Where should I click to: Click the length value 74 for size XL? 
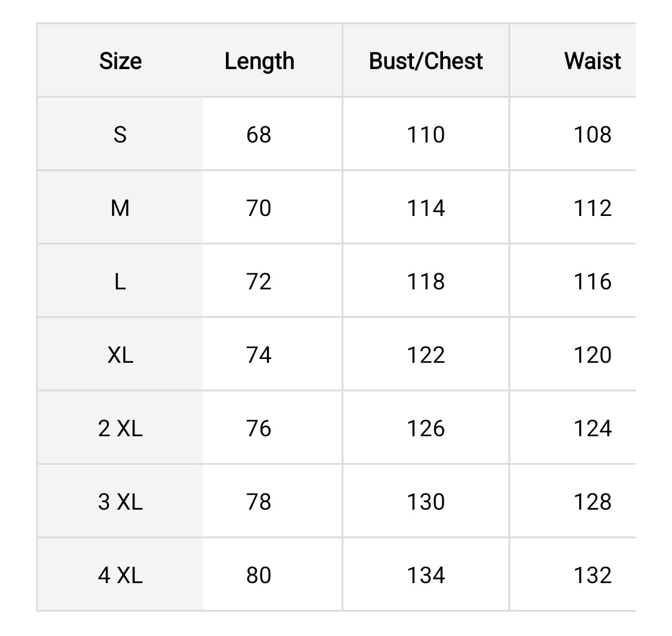[x=259, y=355]
